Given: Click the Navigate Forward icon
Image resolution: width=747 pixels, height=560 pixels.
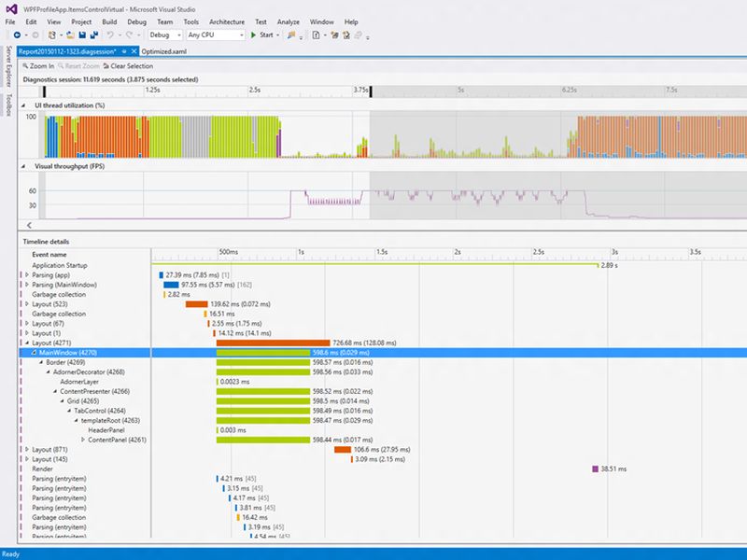Looking at the screenshot, I should (x=35, y=35).
